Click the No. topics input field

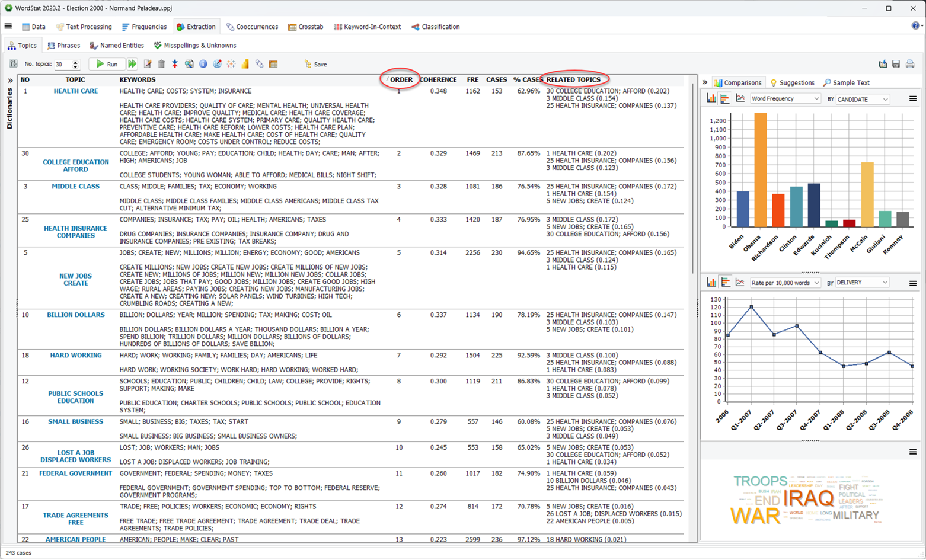(62, 64)
